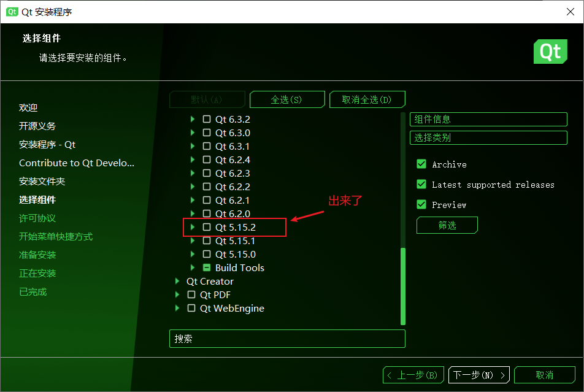Expand the Qt 5.15.2 tree node
This screenshot has height=392, width=584.
[192, 227]
